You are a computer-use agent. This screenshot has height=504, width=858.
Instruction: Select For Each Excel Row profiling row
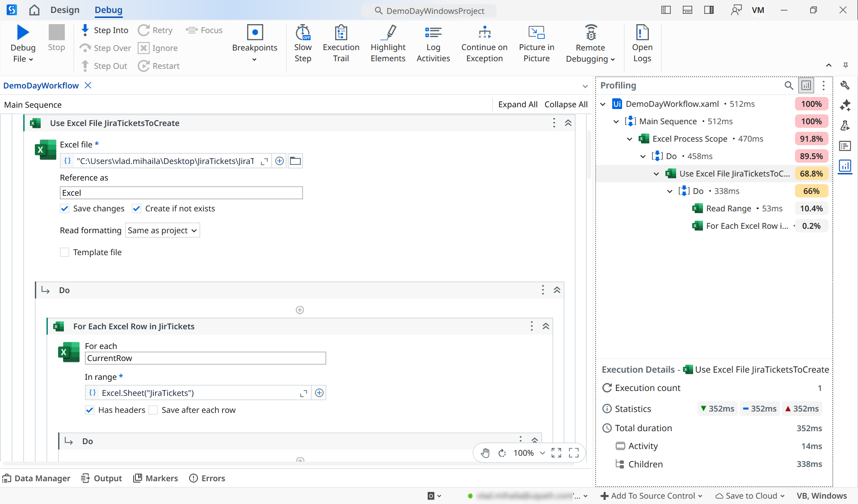(x=714, y=226)
